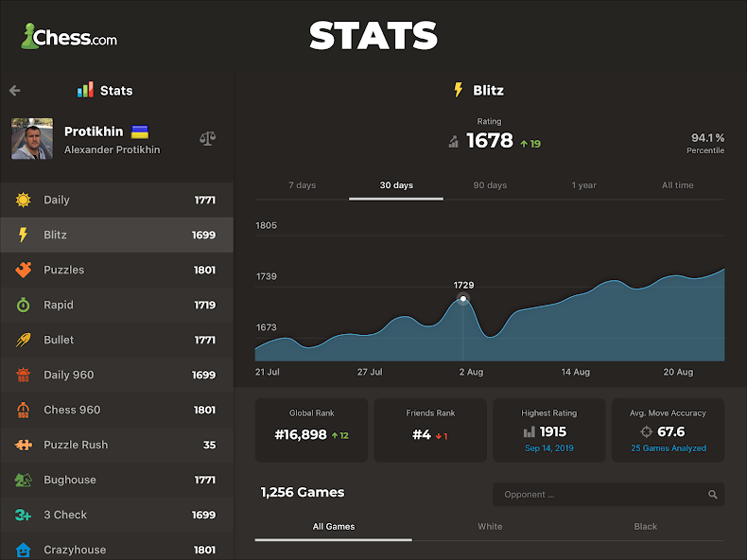Click the 1805 y-axis label
The width and height of the screenshot is (747, 560).
point(266,225)
